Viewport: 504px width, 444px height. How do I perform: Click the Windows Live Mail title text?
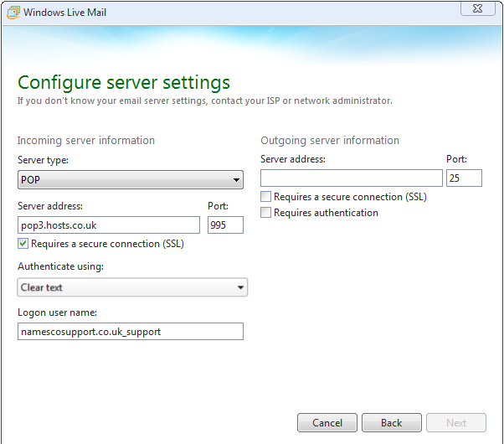[64, 13]
